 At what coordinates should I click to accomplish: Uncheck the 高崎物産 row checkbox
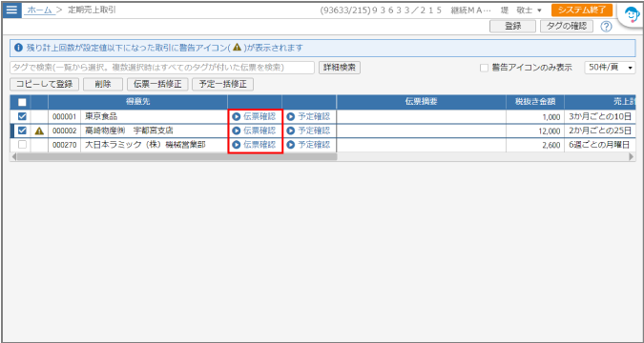pos(22,131)
